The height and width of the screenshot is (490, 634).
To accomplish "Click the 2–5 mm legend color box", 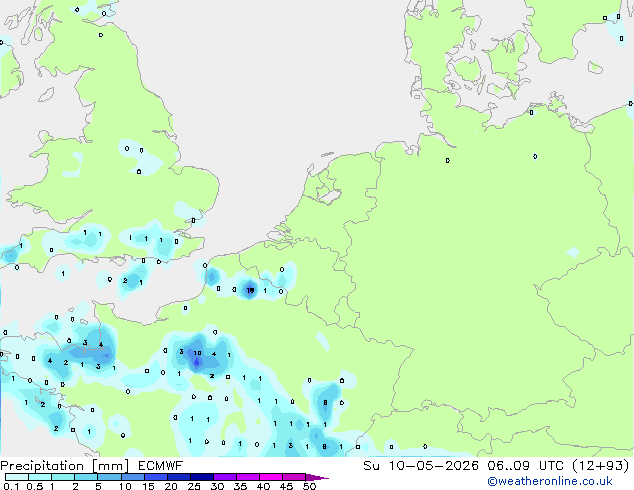I will 86,477.
